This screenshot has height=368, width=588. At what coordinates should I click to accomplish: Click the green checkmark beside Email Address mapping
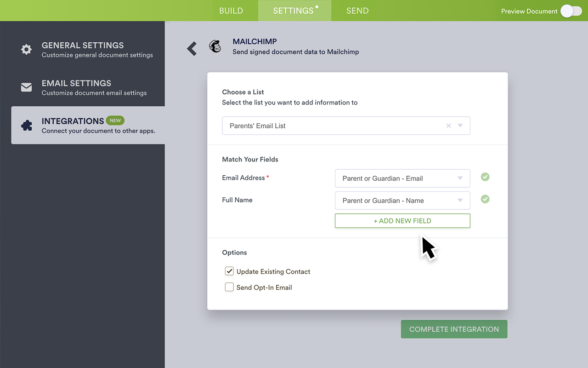[485, 177]
